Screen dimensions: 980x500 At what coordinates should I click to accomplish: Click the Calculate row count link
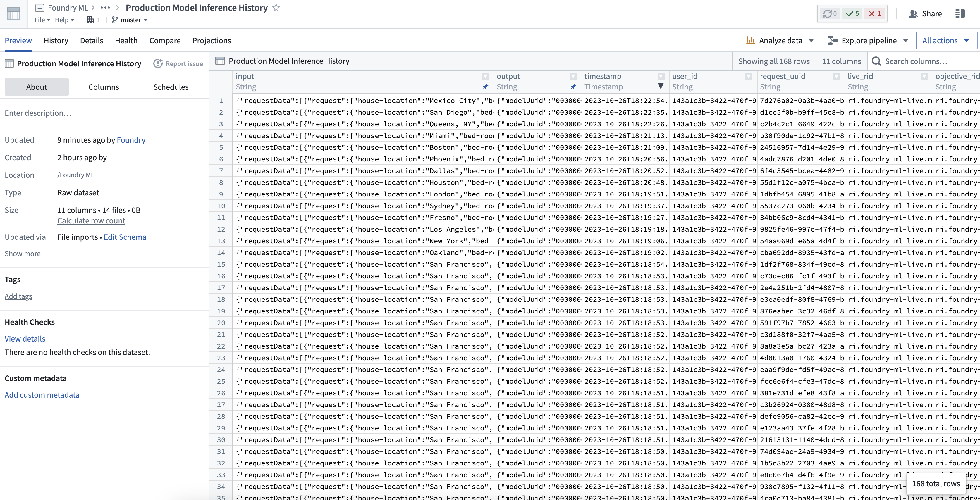pyautogui.click(x=91, y=220)
